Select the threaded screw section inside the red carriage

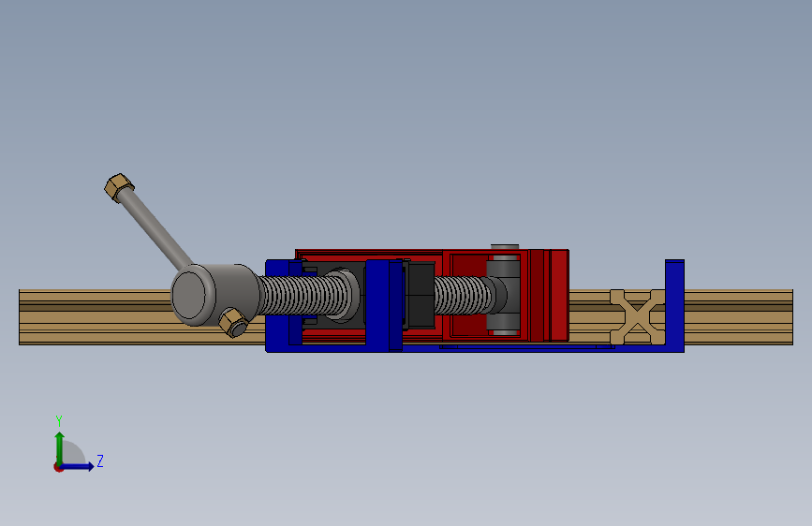pos(463,295)
